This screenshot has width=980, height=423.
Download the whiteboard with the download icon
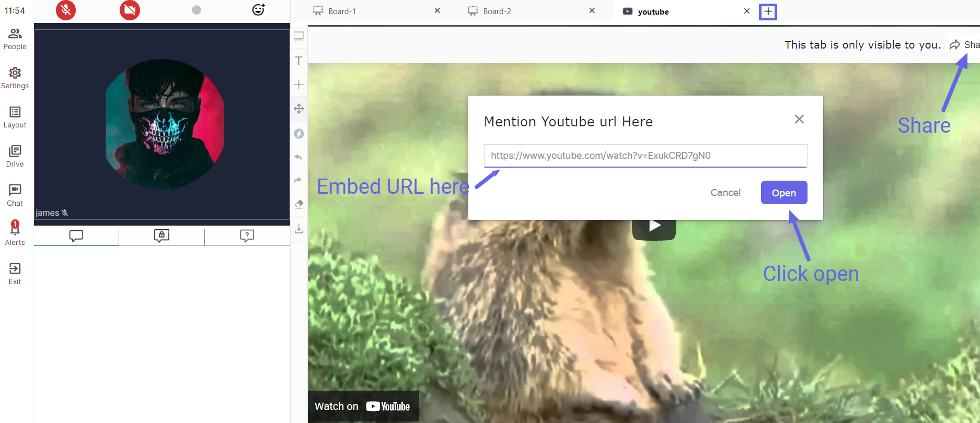pos(299,229)
